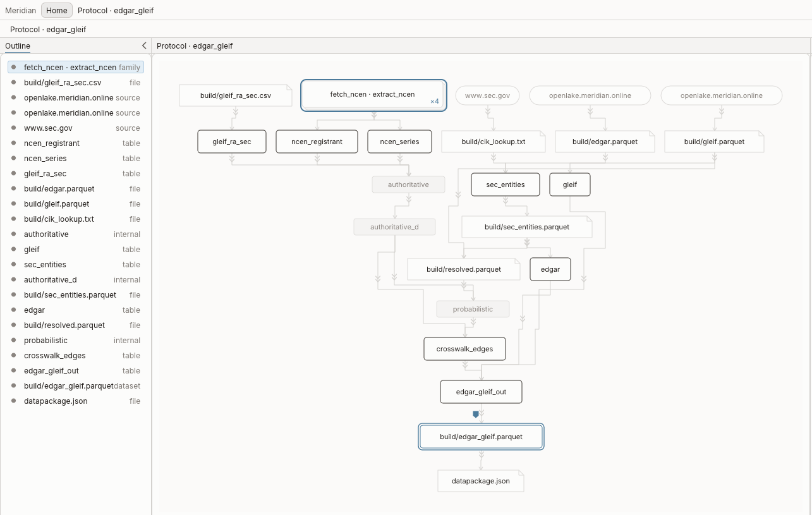Select authoritative_d internal row in outline
812x515 pixels.
click(76, 280)
